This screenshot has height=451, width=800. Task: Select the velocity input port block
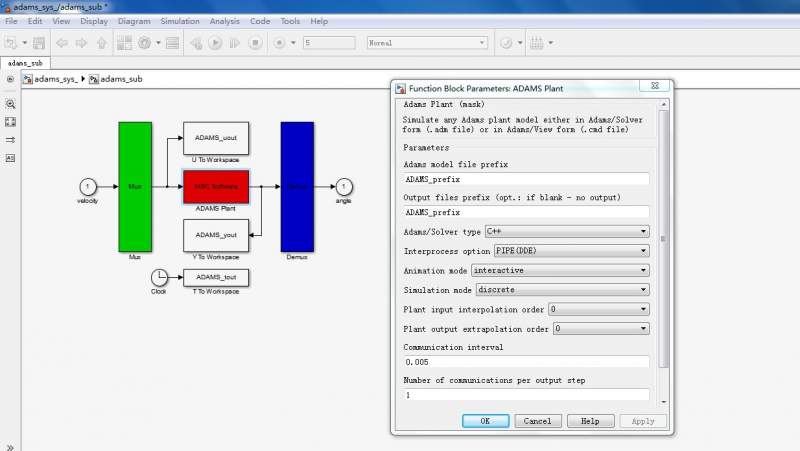coord(88,187)
